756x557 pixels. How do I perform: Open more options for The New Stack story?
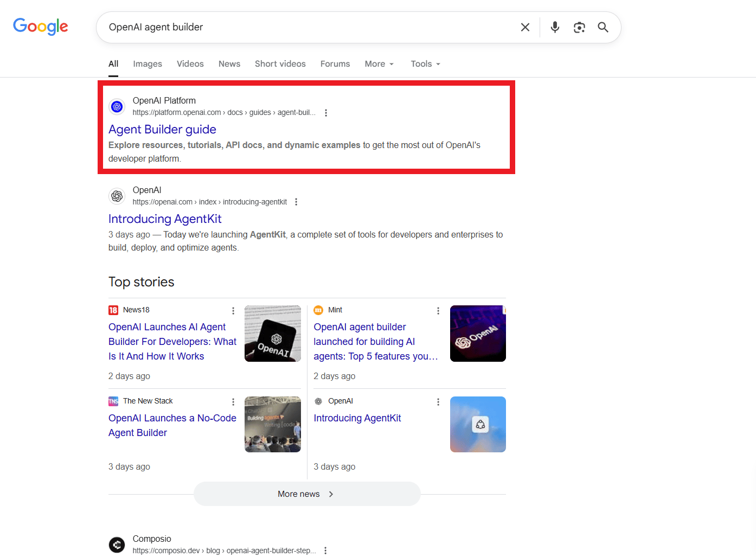233,402
